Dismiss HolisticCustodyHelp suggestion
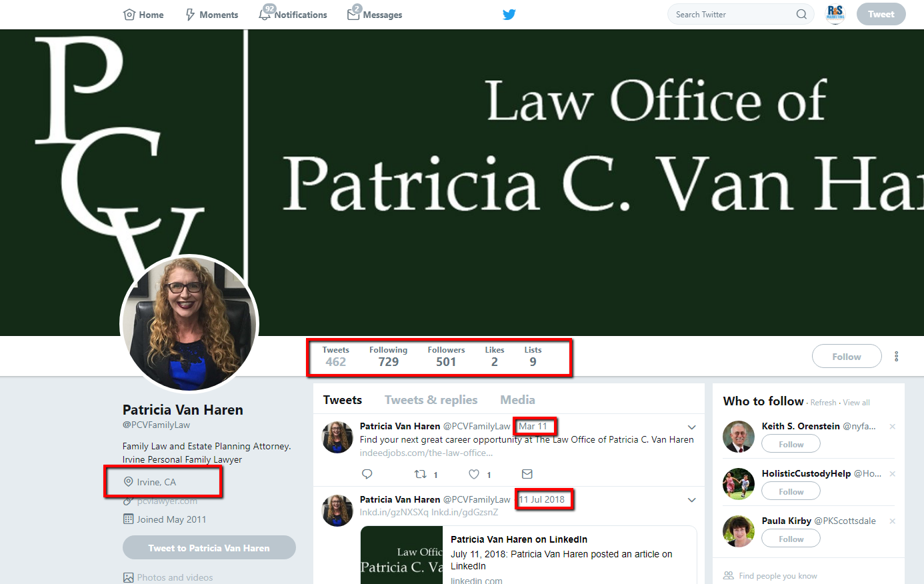Screen dimensions: 924x584 [892, 474]
